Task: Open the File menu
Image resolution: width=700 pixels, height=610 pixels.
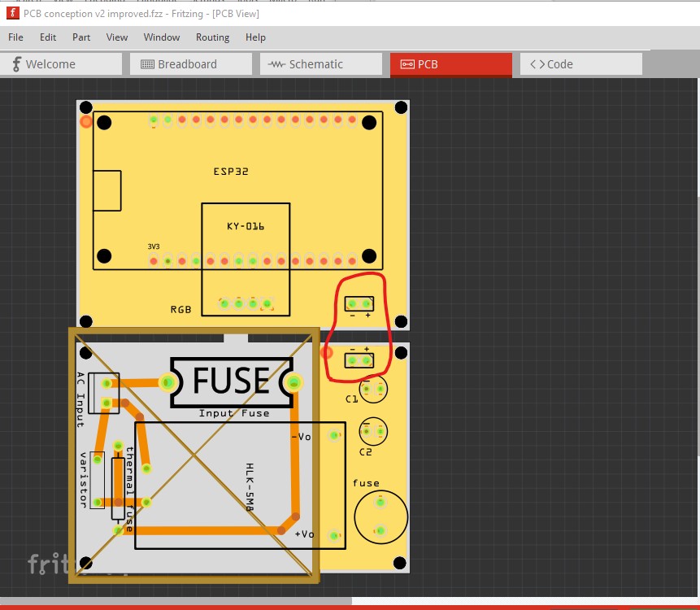Action: pyautogui.click(x=15, y=37)
